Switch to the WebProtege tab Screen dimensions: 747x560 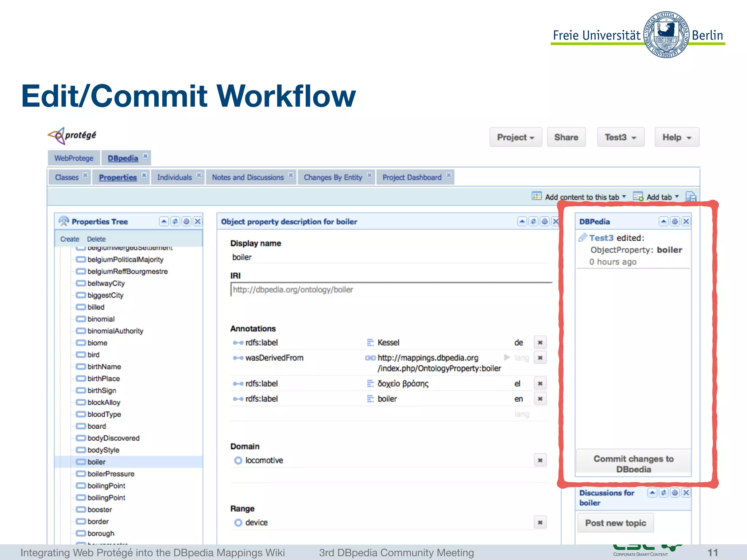tap(74, 158)
